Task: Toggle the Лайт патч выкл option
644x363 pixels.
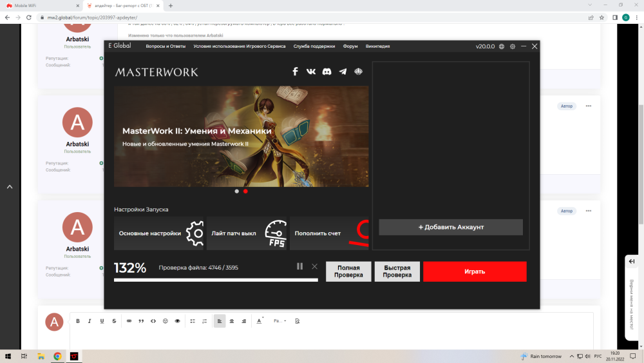Action: 247,233
